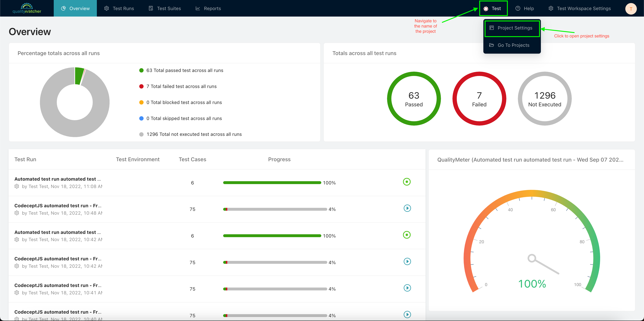
Task: Click the Test Environment column header
Action: tap(138, 159)
